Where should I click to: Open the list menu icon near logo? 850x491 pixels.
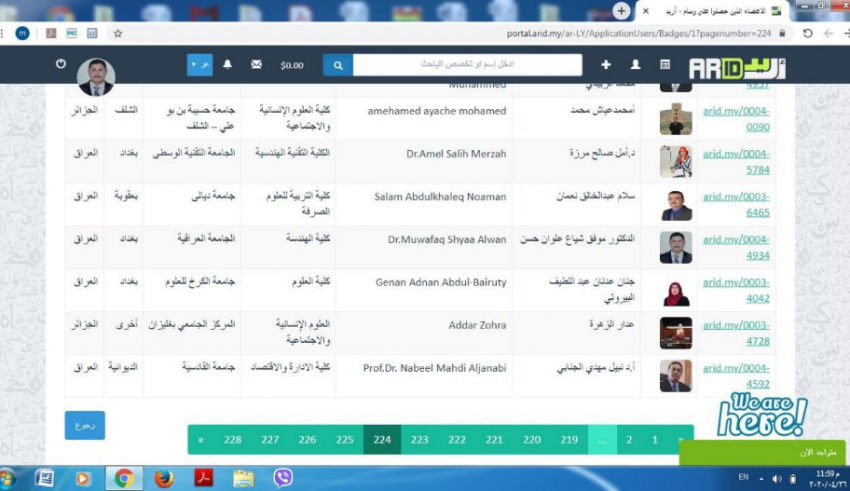[x=665, y=65]
